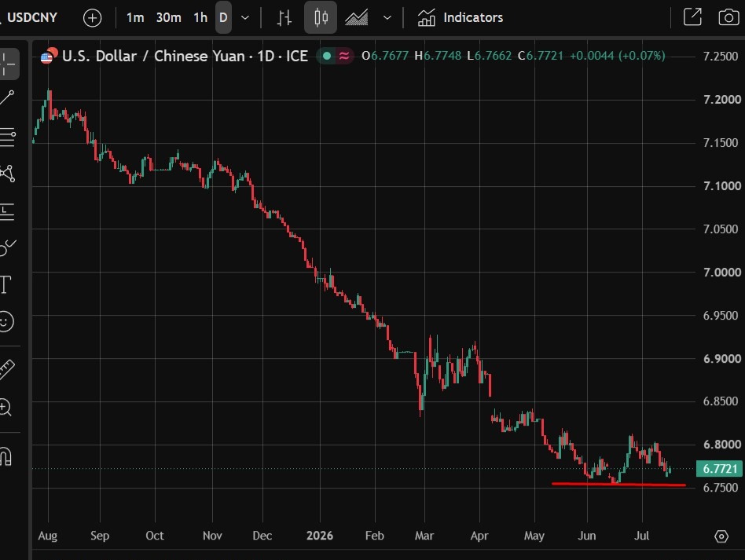Click the 6.9000 price axis label
The image size is (745, 560).
[x=721, y=359]
